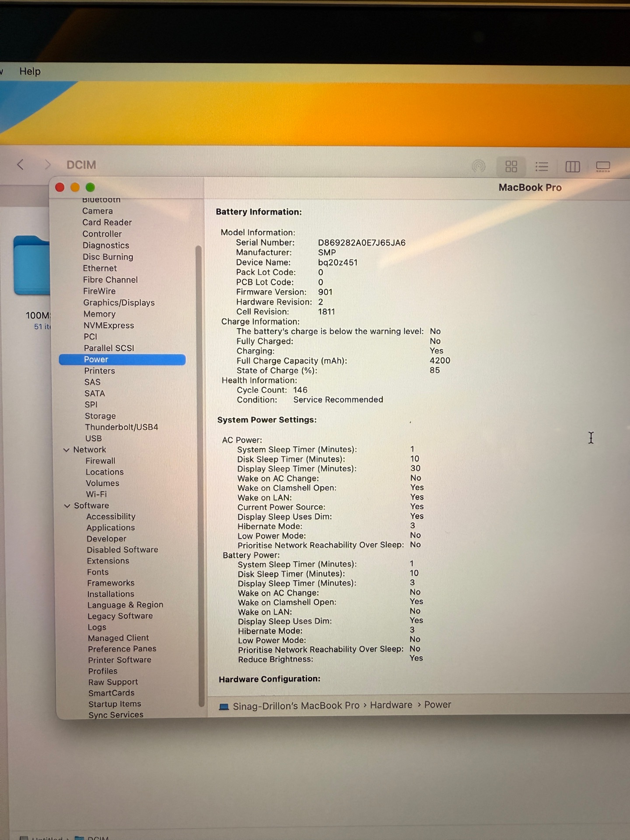Select SPI in the sidebar

coord(91,405)
